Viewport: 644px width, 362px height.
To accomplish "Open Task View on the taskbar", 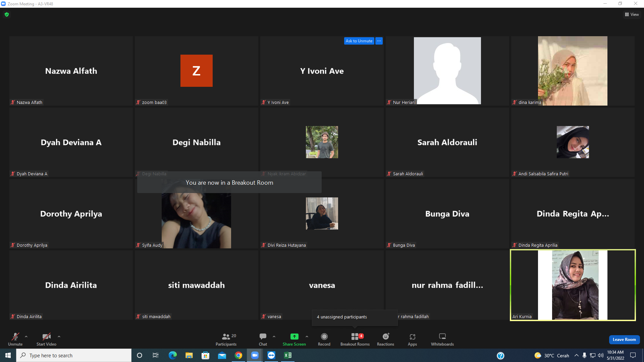I will pos(156,355).
